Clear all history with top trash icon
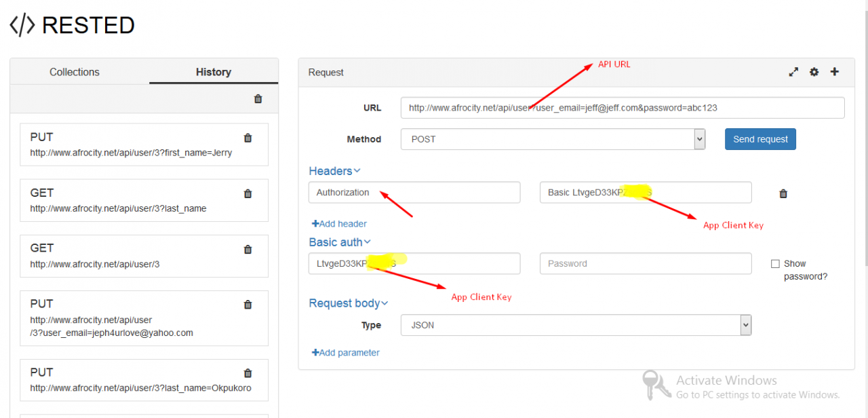Viewport: 868px width, 418px height. click(258, 99)
